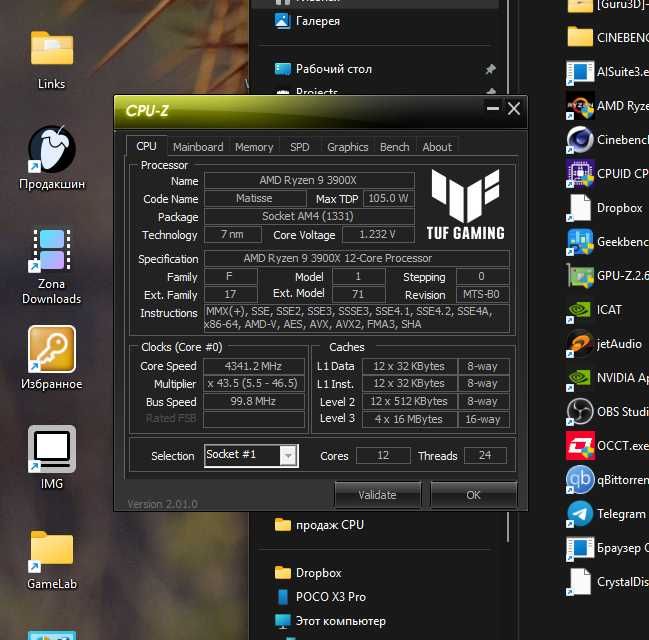Launch the AISuite3 shortcut icon
649x640 pixels.
tap(579, 72)
